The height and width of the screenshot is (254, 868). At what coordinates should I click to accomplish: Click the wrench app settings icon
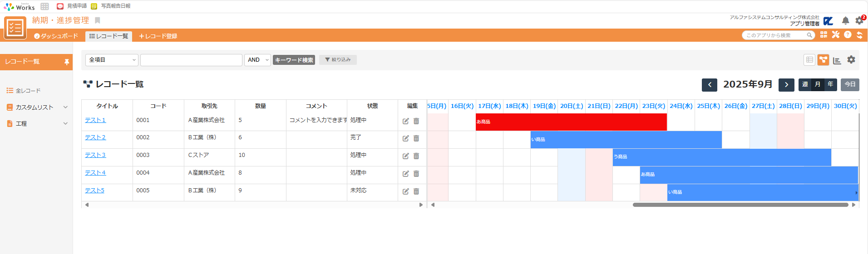coord(836,35)
